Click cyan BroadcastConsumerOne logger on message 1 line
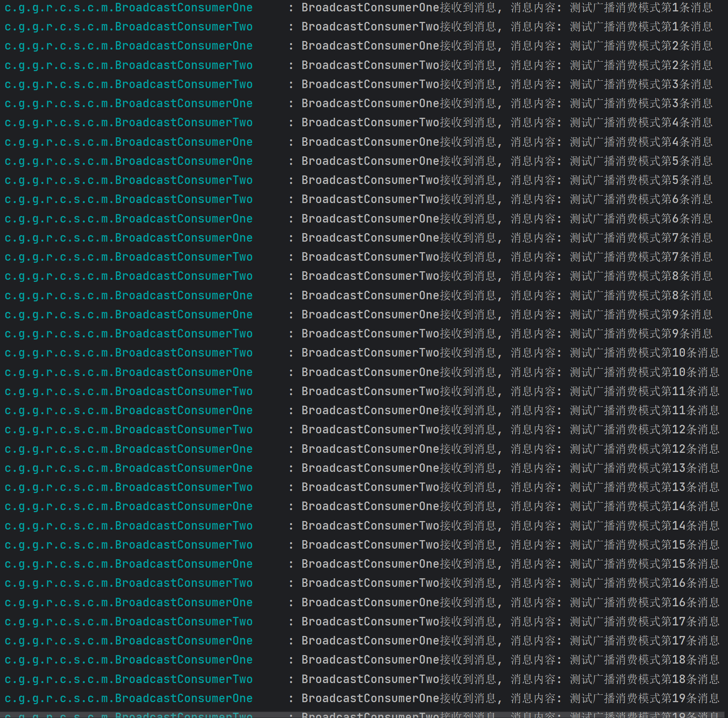 [128, 8]
